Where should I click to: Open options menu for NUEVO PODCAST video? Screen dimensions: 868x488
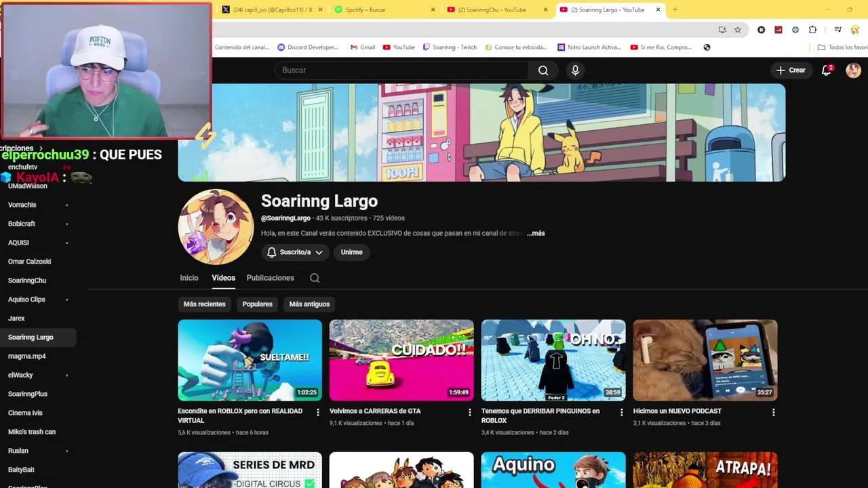(773, 412)
